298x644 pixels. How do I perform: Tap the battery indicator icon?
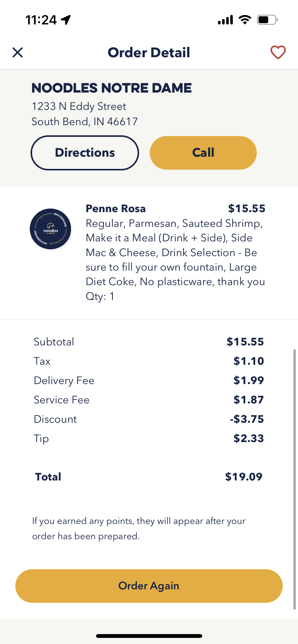point(267,20)
